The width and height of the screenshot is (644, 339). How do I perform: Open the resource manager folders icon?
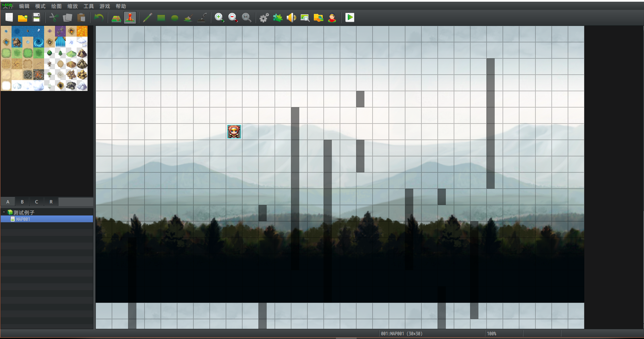tap(319, 18)
